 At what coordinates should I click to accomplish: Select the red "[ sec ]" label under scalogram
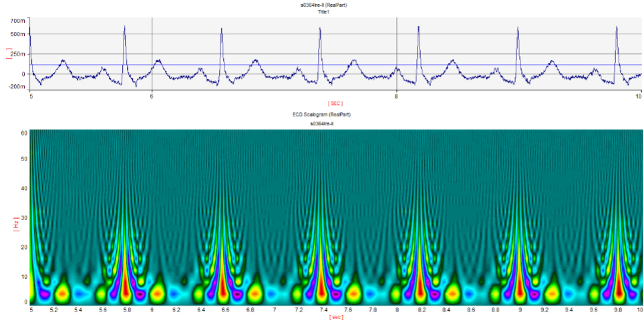pyautogui.click(x=335, y=317)
